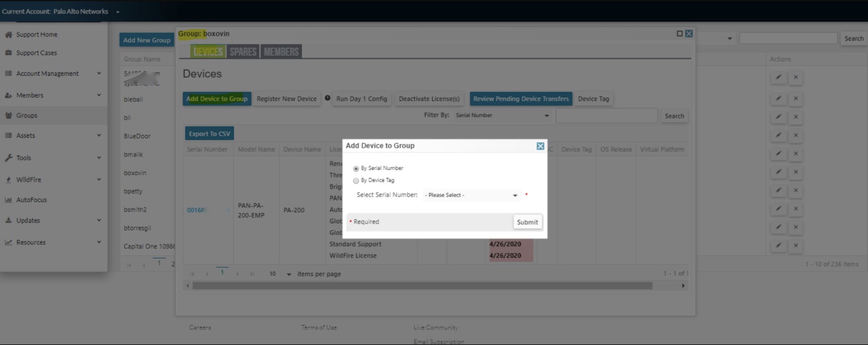
Task: Click the Support Cases briefcase icon
Action: point(9,53)
